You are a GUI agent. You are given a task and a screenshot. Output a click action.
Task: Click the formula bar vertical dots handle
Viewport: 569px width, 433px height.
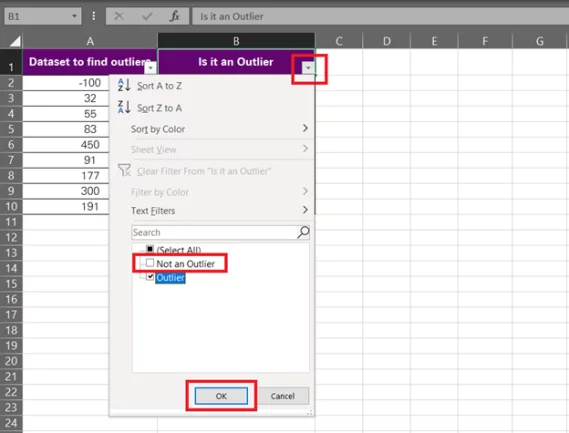94,16
